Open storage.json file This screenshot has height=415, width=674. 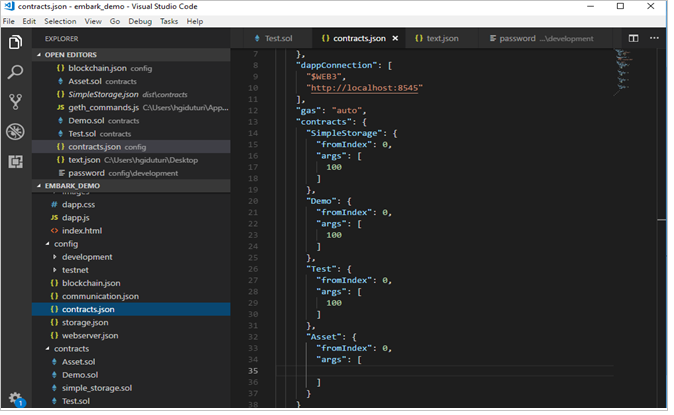132,325
